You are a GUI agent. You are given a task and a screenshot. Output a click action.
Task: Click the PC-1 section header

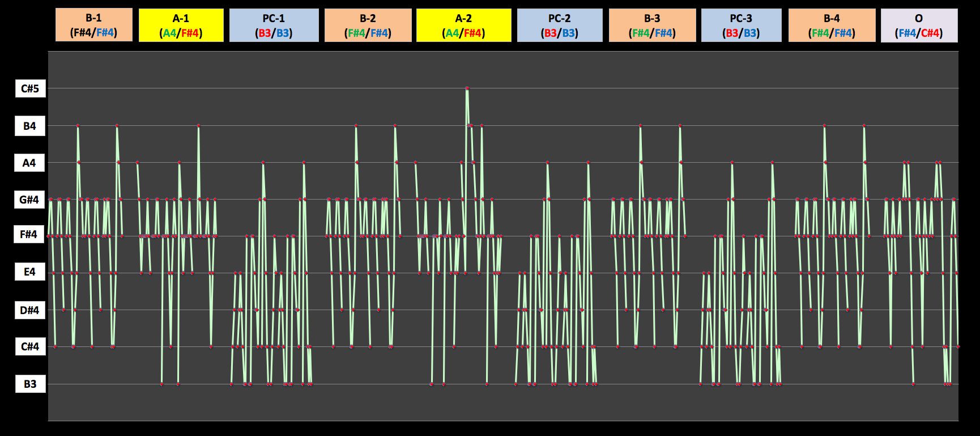[274, 25]
